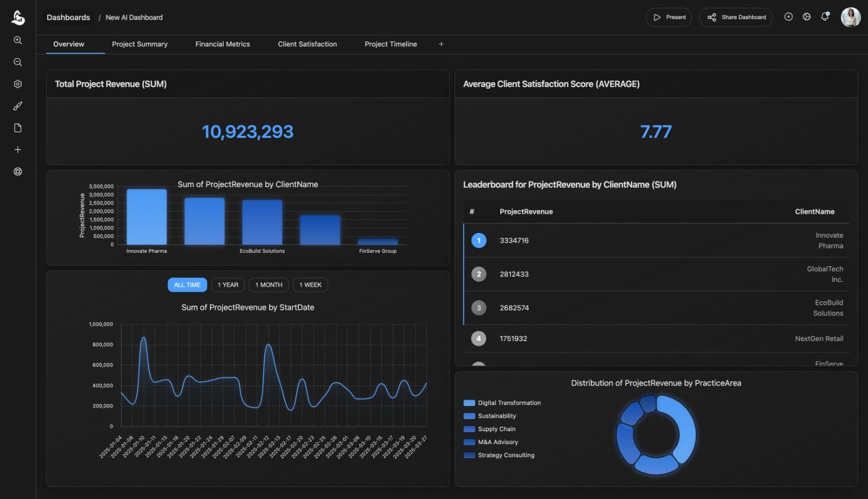Click the helm wheel icon at sidebar bottom
This screenshot has width=868, height=499.
[x=18, y=171]
